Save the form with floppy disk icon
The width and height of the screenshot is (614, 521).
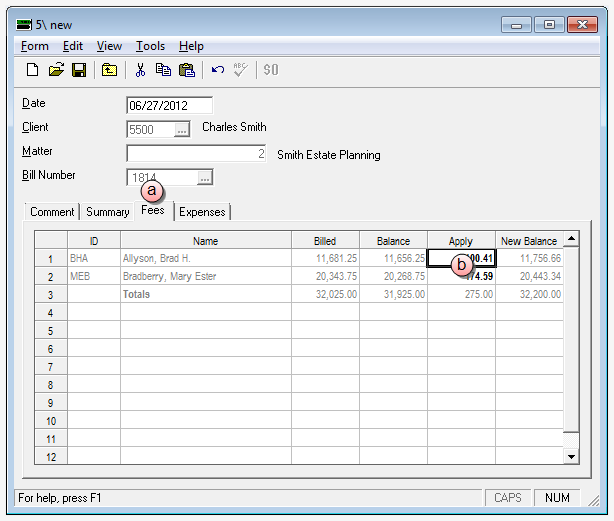tap(79, 70)
